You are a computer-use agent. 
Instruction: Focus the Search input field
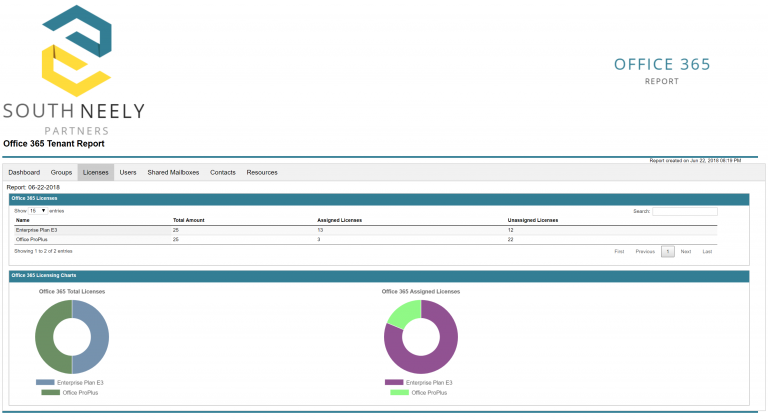[x=685, y=211]
